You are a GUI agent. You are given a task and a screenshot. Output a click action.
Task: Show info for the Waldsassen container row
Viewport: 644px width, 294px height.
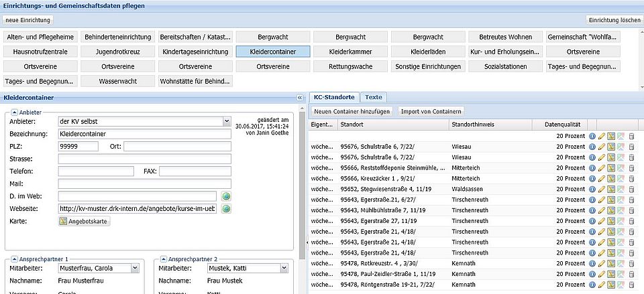592,190
